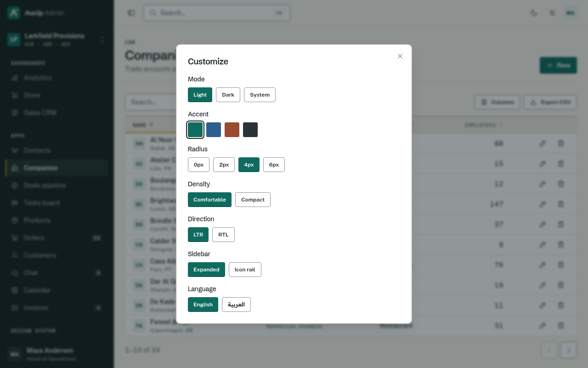Click the Density section label

pyautogui.click(x=199, y=184)
